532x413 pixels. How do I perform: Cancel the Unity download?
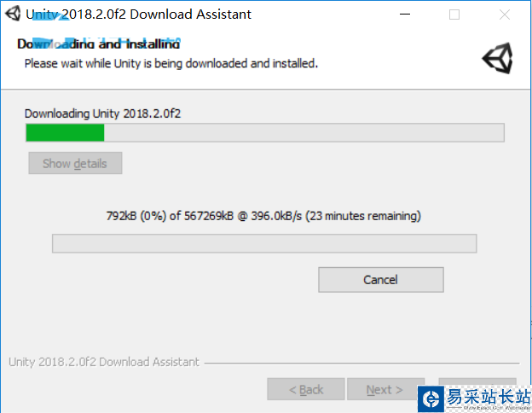381,280
